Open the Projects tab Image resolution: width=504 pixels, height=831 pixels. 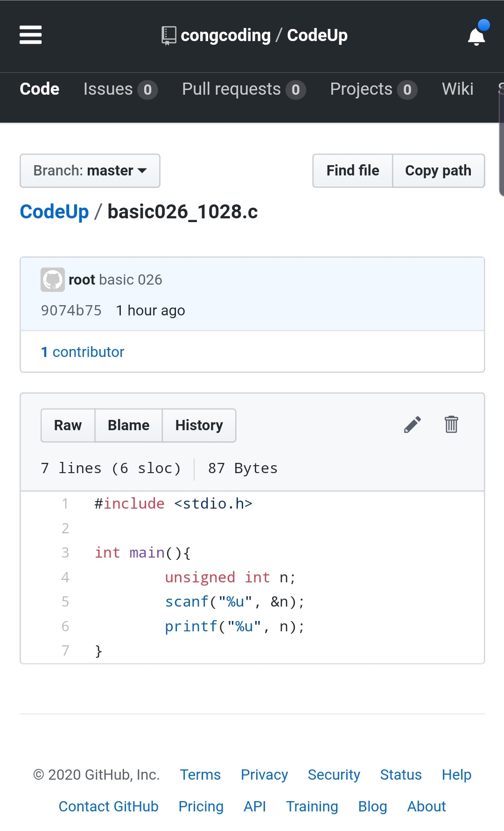click(373, 89)
